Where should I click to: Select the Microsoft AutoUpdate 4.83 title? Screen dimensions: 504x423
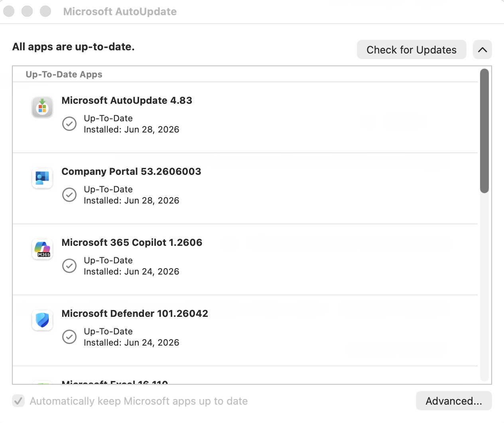tap(127, 100)
